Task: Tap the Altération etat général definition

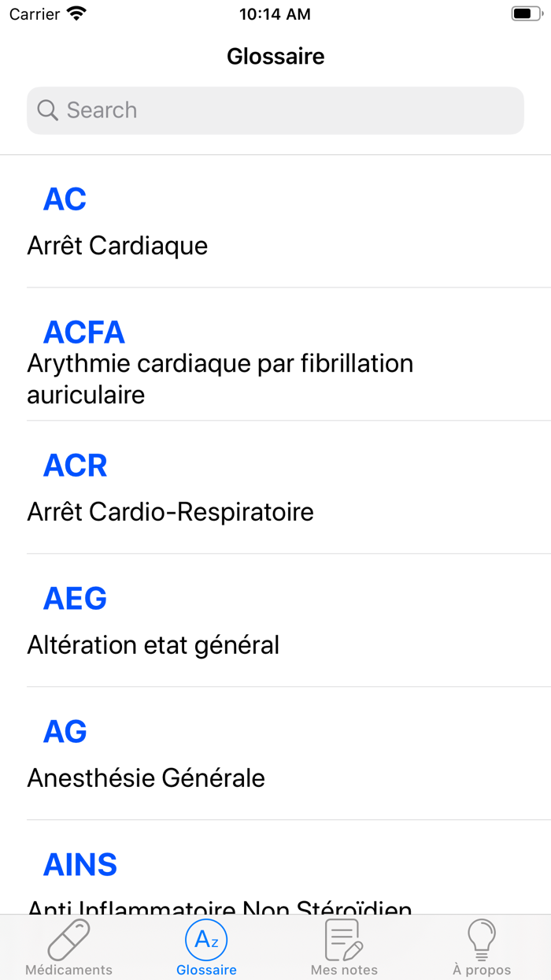Action: (153, 645)
